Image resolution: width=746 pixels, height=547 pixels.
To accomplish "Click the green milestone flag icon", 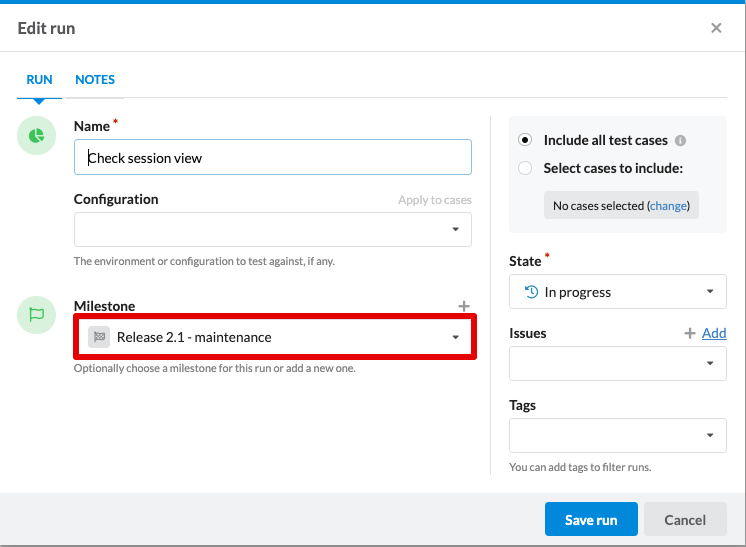I will (x=37, y=315).
